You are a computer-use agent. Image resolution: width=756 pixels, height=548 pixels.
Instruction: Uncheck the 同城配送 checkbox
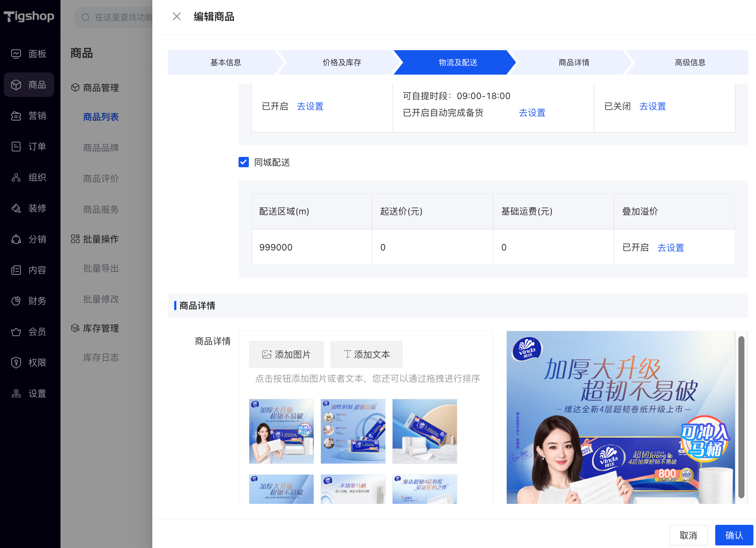coord(244,162)
